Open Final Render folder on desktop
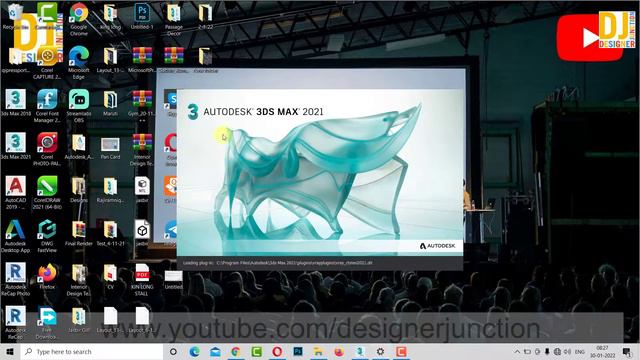The height and width of the screenshot is (360, 640). pos(79,233)
